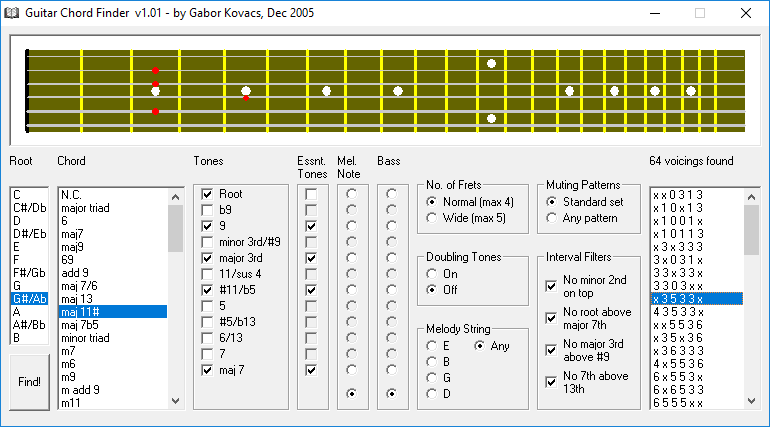The image size is (770, 427).
Task: Choose melody string G
Action: coord(432,378)
